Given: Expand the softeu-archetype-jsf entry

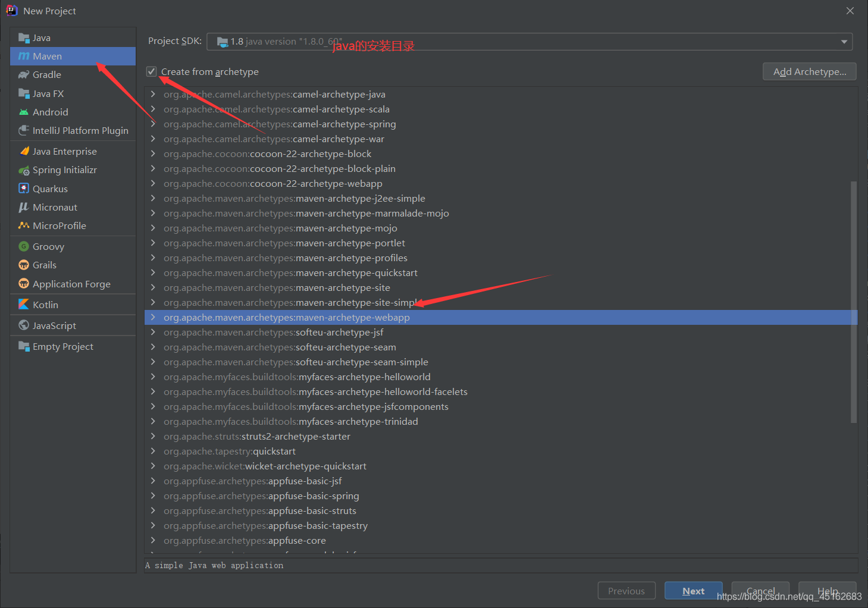Looking at the screenshot, I should coord(153,332).
